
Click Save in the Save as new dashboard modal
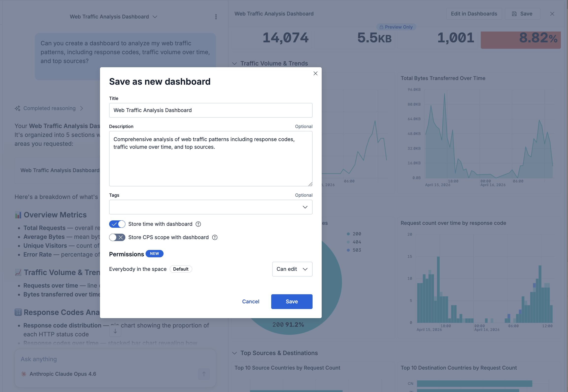point(292,301)
